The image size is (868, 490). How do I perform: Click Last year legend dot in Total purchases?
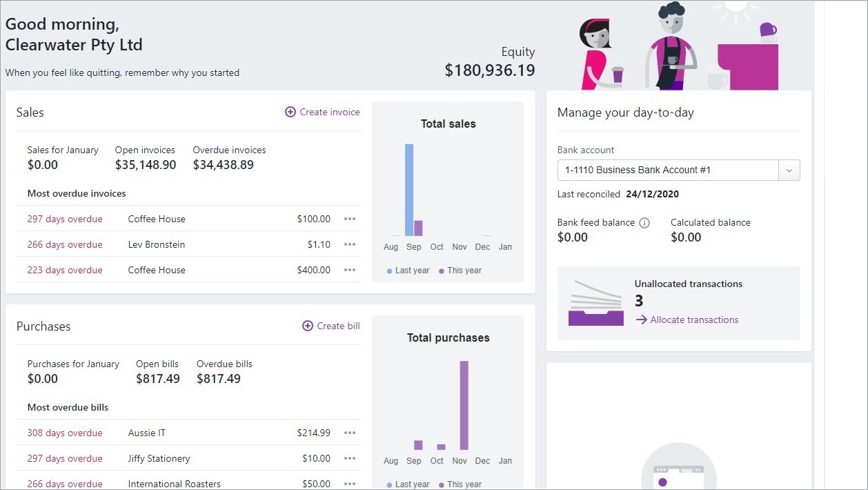pos(390,485)
